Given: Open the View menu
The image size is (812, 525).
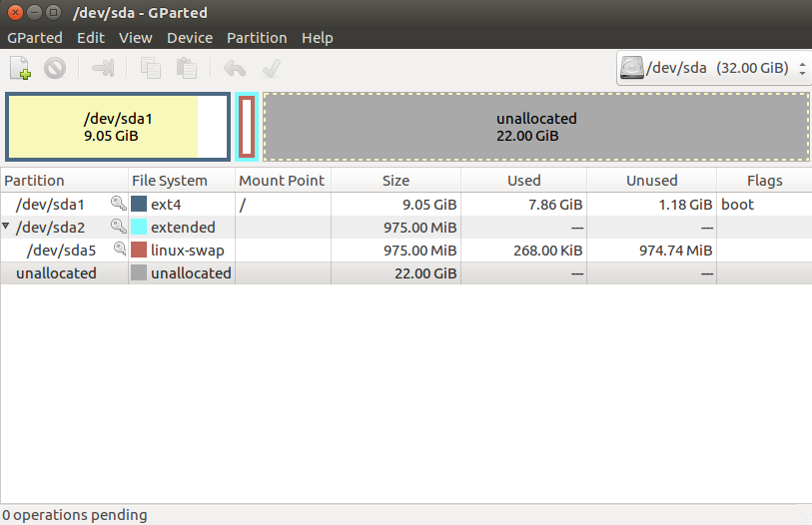Looking at the screenshot, I should point(136,38).
